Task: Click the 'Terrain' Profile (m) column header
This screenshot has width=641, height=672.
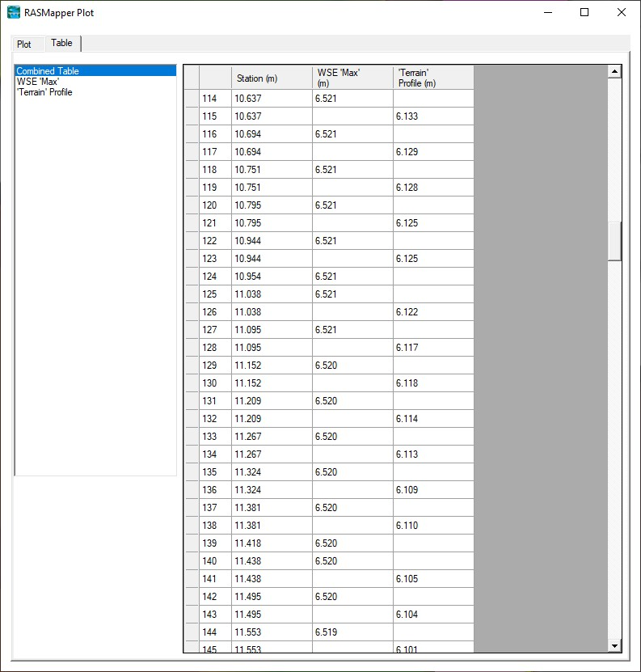Action: tap(433, 78)
